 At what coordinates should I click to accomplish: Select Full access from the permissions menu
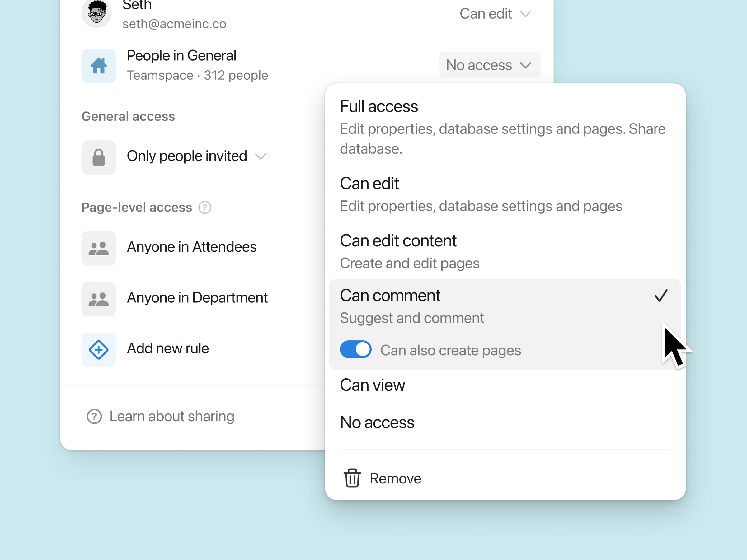[379, 106]
